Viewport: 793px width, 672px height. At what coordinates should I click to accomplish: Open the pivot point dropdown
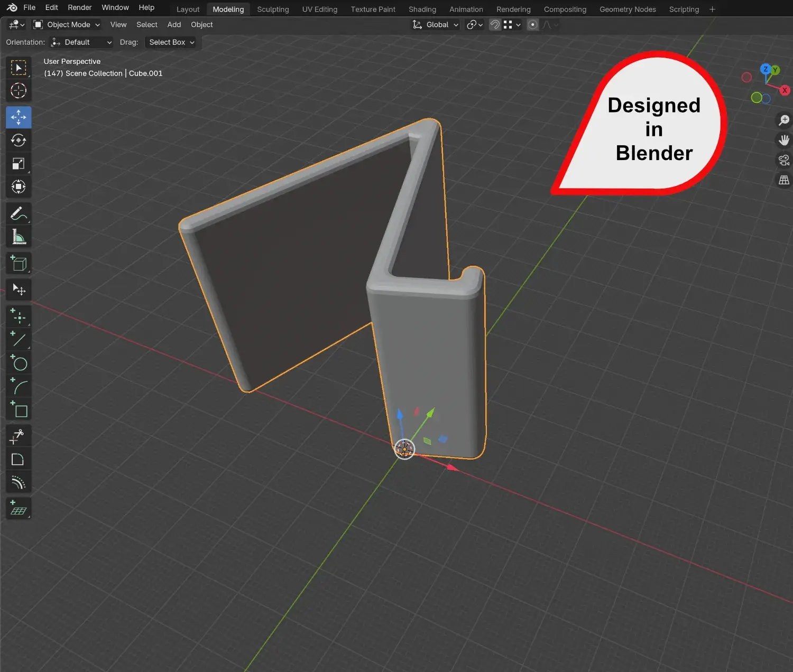click(475, 25)
